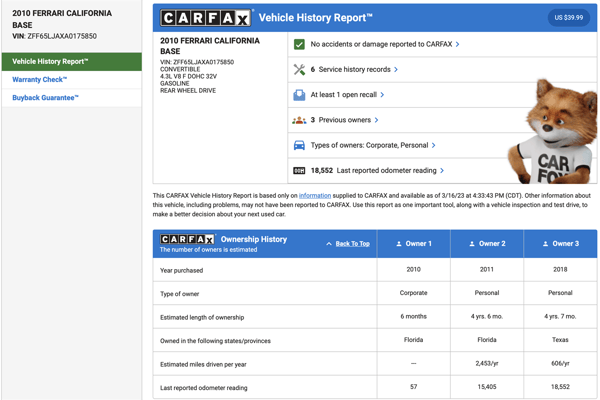Click the 2018 year purchased cell
This screenshot has width=600, height=400.
560,269
